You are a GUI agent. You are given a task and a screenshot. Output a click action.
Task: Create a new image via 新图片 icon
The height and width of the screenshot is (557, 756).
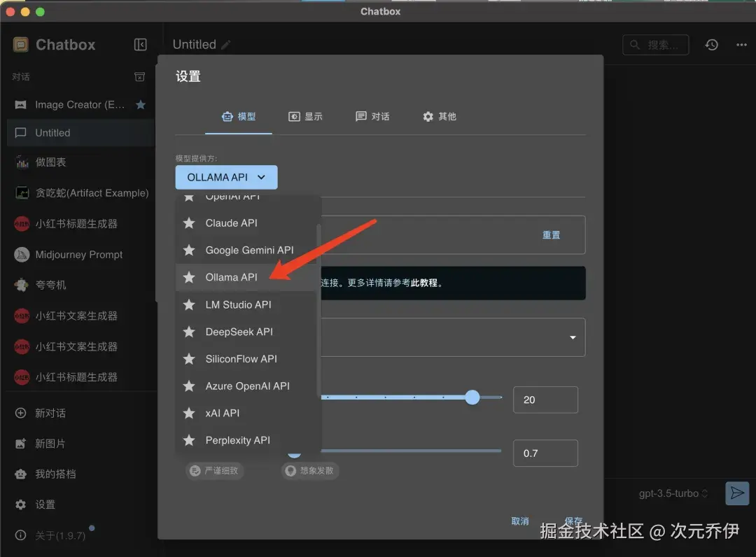pyautogui.click(x=20, y=443)
